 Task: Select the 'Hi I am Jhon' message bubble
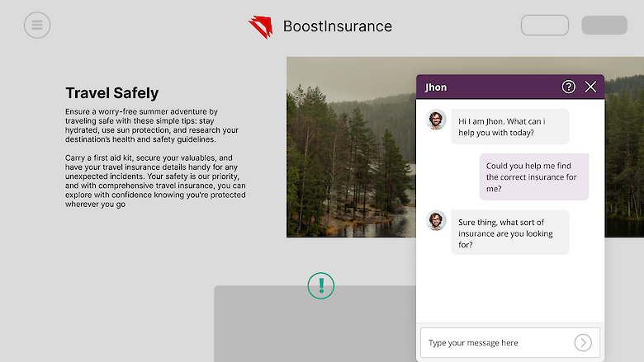(509, 127)
